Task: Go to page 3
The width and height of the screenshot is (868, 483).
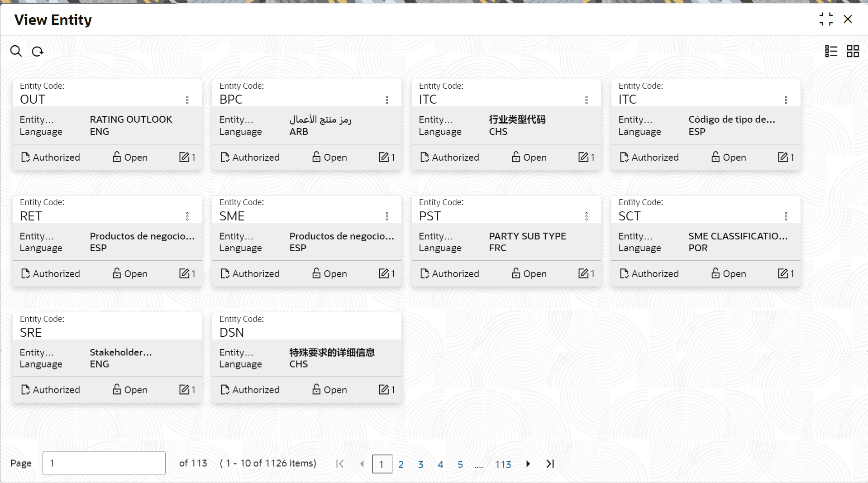Action: click(x=421, y=464)
